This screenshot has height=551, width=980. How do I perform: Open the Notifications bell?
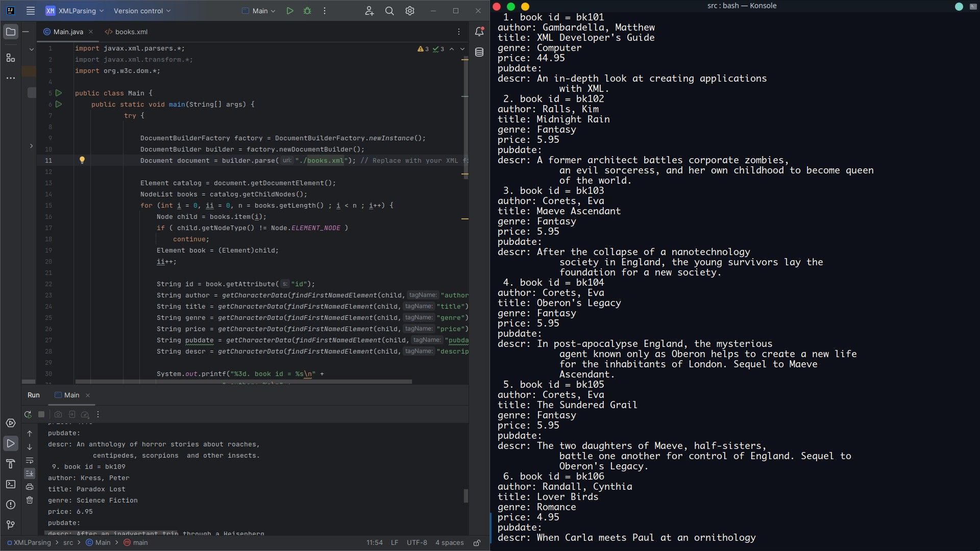coord(479,31)
